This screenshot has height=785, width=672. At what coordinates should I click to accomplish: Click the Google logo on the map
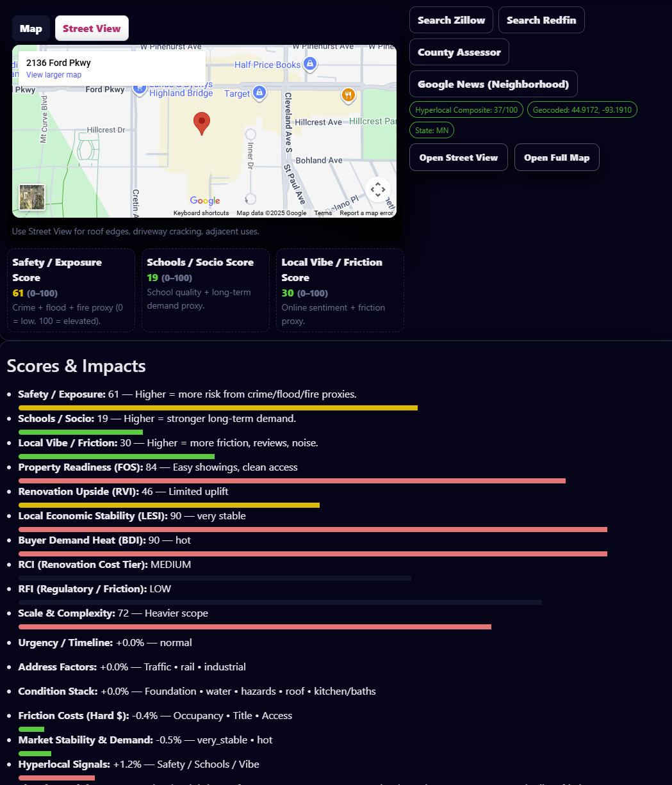(204, 200)
